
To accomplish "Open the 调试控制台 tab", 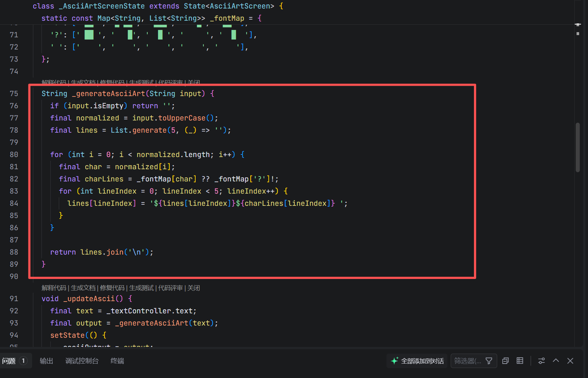I will (82, 361).
